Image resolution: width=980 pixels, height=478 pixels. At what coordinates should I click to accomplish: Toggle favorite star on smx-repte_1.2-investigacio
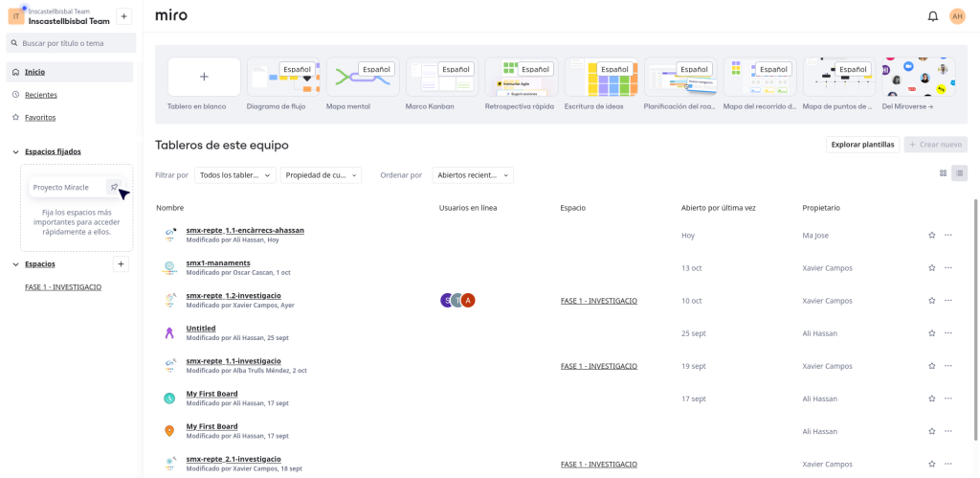931,301
